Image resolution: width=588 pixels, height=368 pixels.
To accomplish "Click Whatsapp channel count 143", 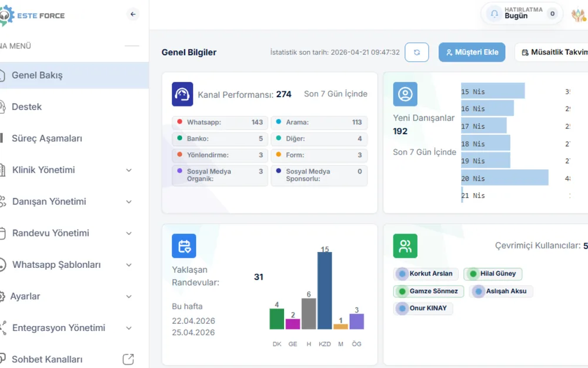I will 258,122.
